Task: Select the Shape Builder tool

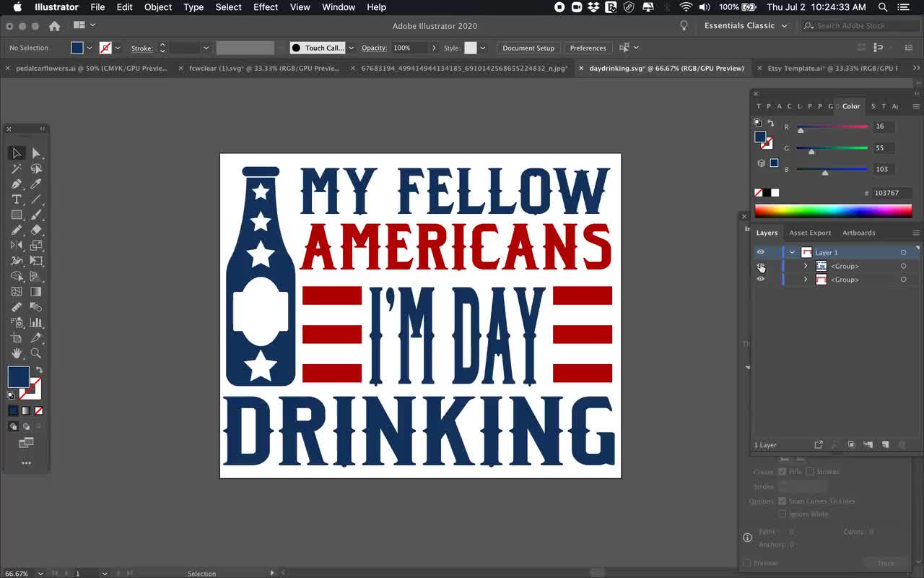Action: coord(17,276)
